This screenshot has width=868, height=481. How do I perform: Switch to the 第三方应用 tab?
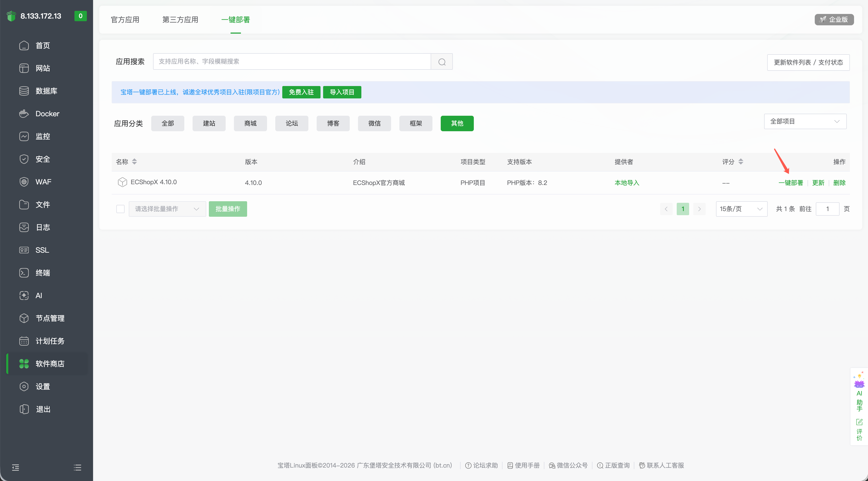point(180,20)
